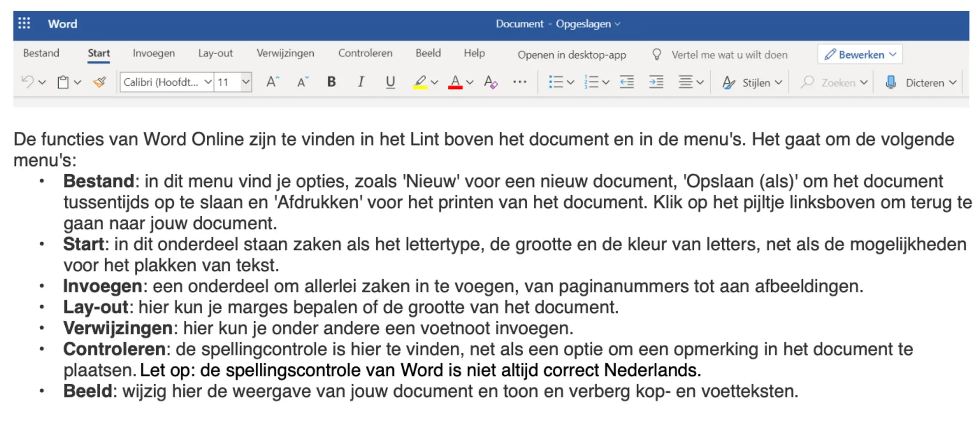Click the Stijlen styles icon
Image resolution: width=980 pixels, height=443 pixels.
coord(729,82)
